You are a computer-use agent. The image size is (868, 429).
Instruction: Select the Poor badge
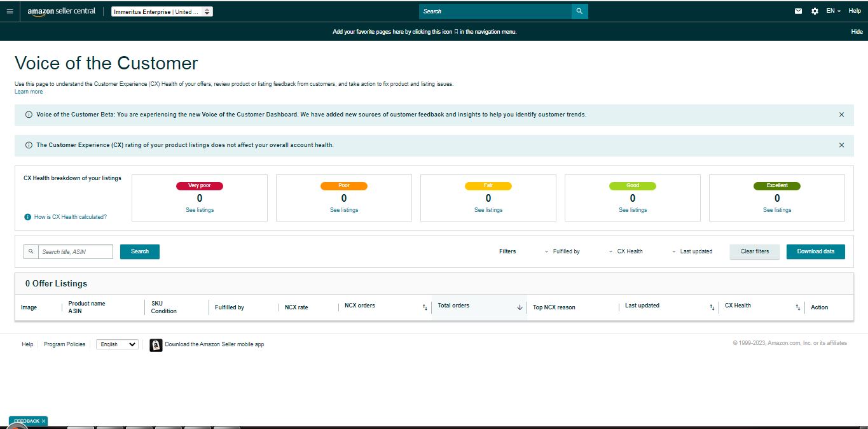(344, 186)
